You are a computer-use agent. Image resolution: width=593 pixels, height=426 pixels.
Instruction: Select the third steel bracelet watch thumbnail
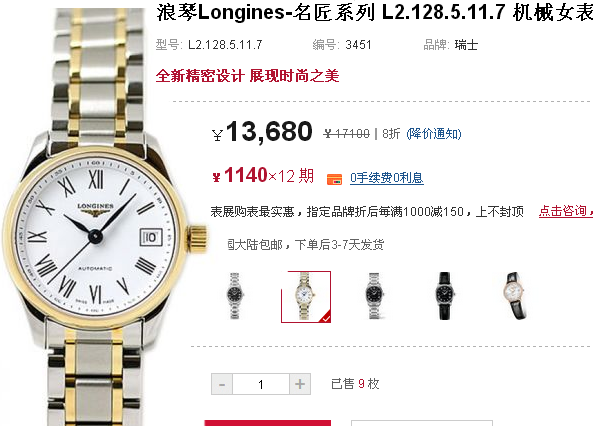[374, 296]
